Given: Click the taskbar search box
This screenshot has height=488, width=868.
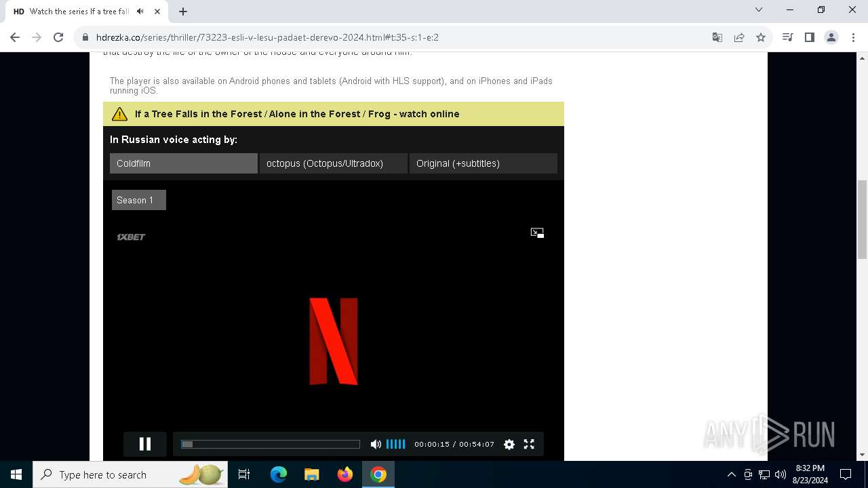Looking at the screenshot, I should coord(130,474).
